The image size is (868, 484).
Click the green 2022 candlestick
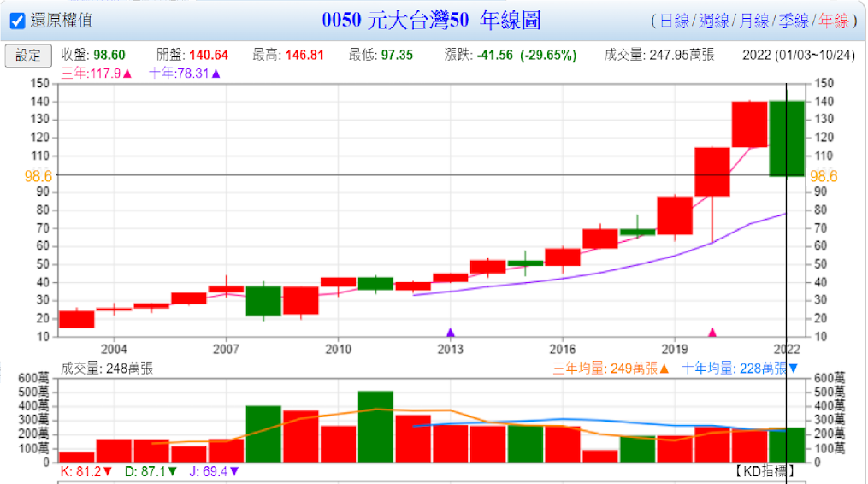[x=787, y=139]
